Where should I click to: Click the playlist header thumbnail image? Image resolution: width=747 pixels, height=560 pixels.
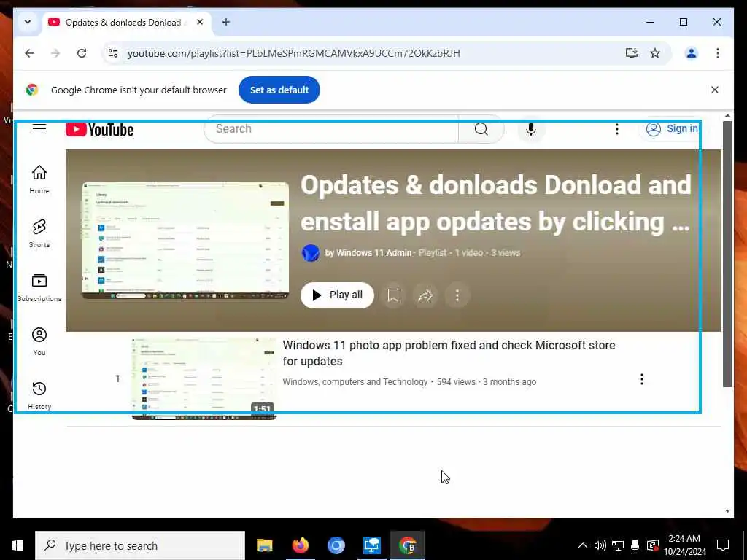(x=185, y=241)
